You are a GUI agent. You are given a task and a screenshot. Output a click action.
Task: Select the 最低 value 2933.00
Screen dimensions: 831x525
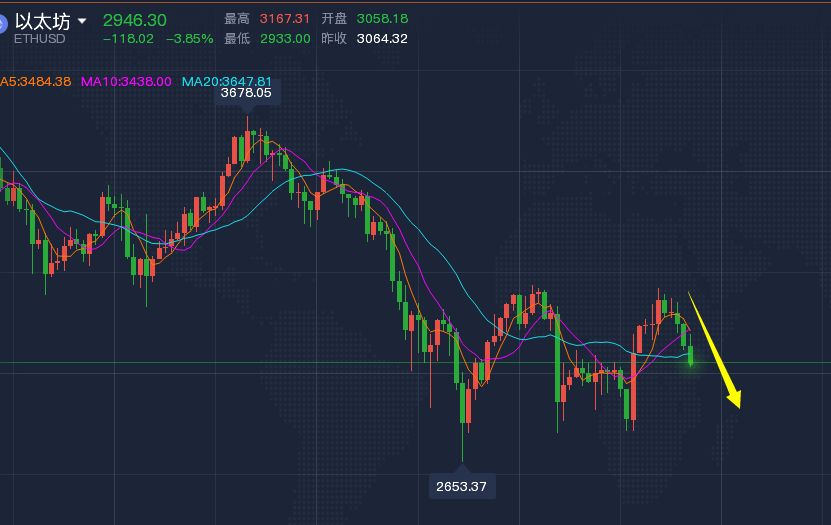(283, 39)
